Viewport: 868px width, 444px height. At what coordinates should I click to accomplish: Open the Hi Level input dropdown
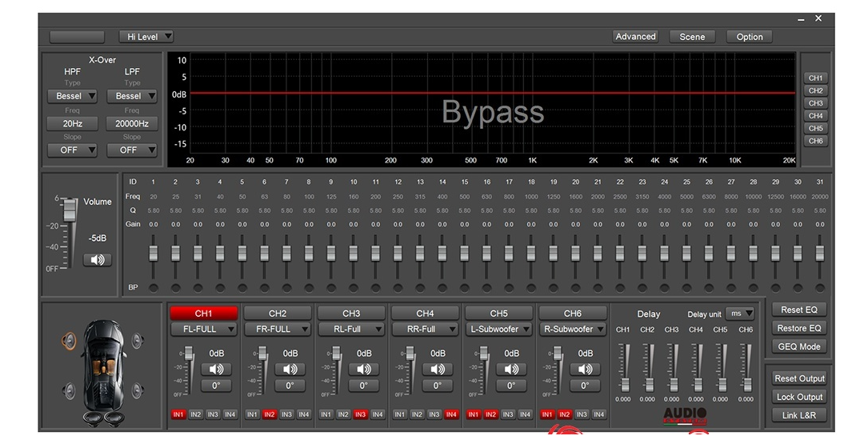[x=147, y=37]
